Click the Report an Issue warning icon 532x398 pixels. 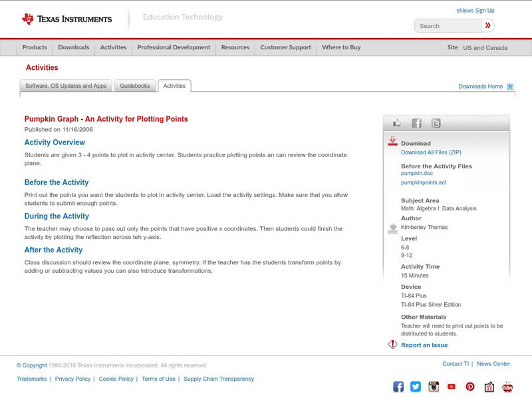(x=392, y=344)
